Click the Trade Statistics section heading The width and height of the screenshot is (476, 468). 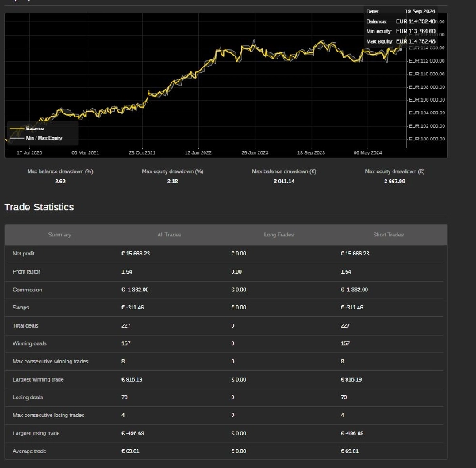39,207
